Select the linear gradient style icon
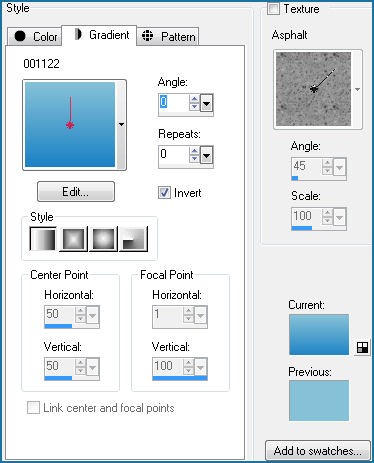The height and width of the screenshot is (463, 374). pos(43,239)
